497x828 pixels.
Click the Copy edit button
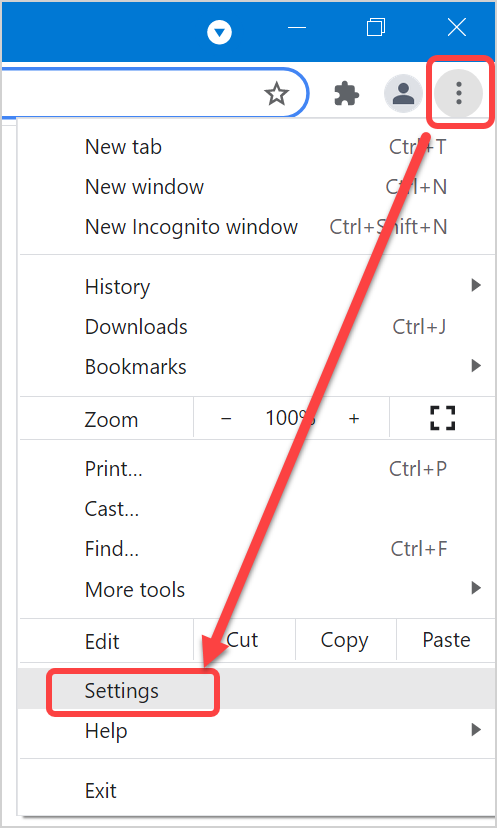(345, 641)
